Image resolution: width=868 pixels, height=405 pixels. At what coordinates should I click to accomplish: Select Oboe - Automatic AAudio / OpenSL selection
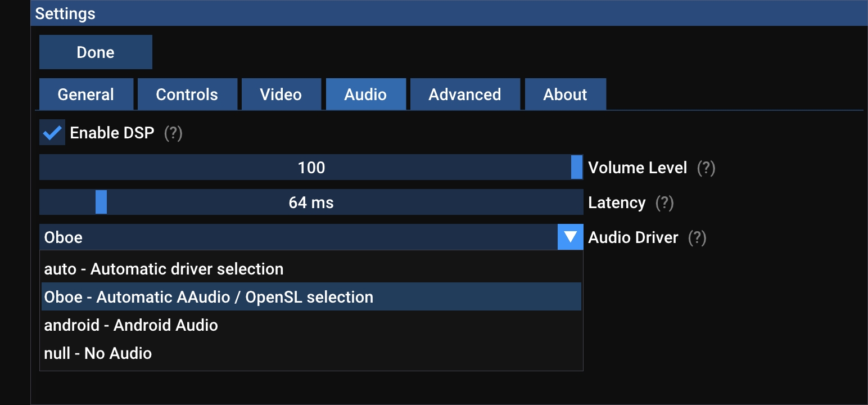coord(311,297)
